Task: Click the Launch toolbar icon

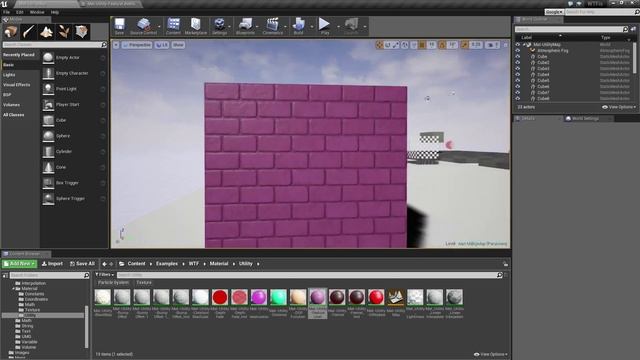Action: 351,26
